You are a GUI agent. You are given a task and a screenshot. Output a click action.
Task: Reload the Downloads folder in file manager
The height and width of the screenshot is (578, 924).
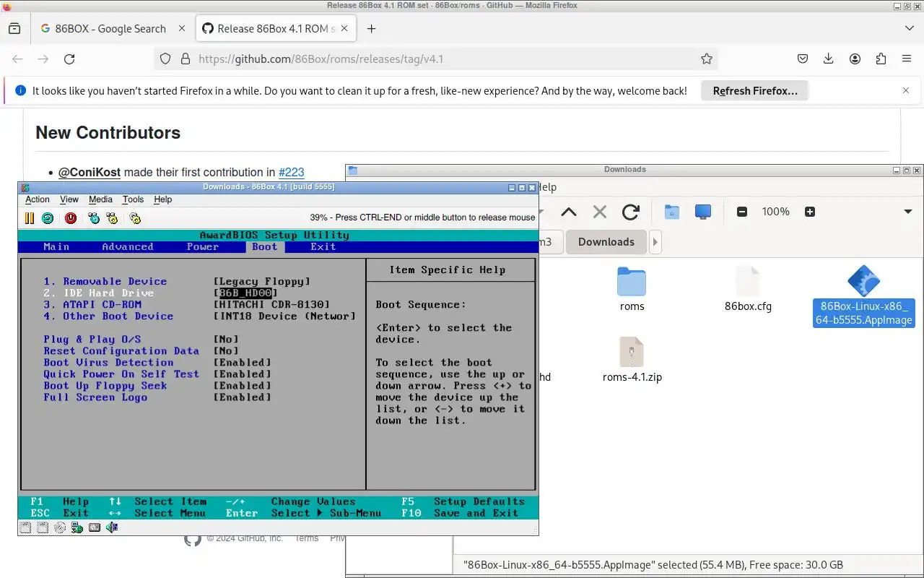[631, 212]
